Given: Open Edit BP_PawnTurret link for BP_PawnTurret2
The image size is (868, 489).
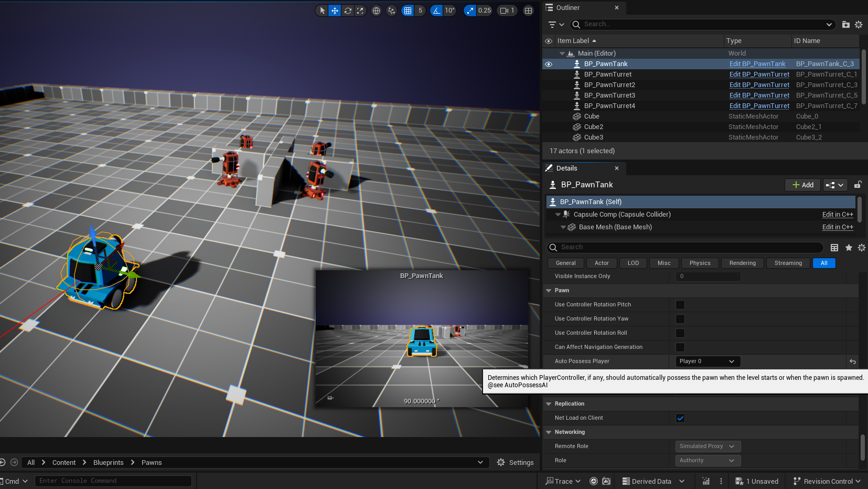Looking at the screenshot, I should (x=759, y=85).
